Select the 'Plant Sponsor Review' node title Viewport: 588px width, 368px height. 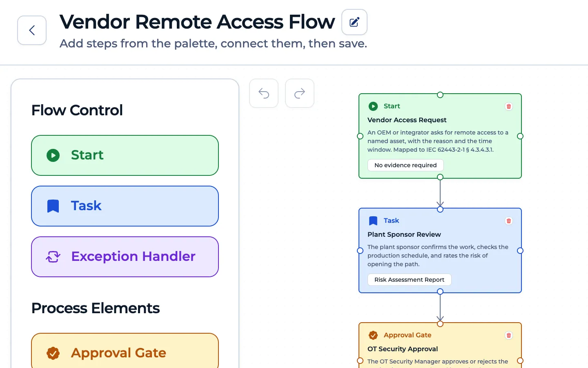[404, 234]
